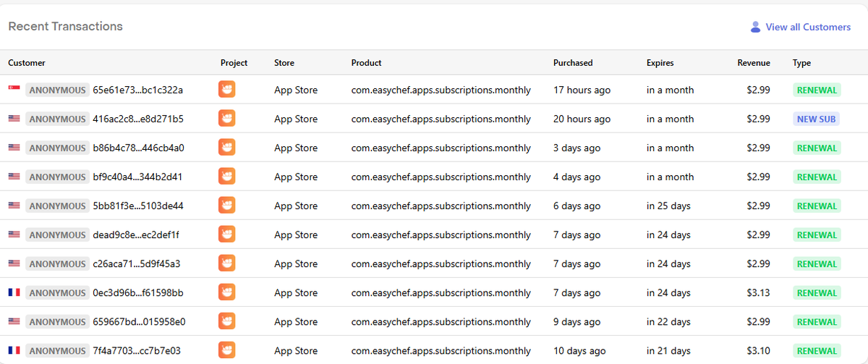Click the View all Customers user icon
868x364 pixels.
pos(755,27)
